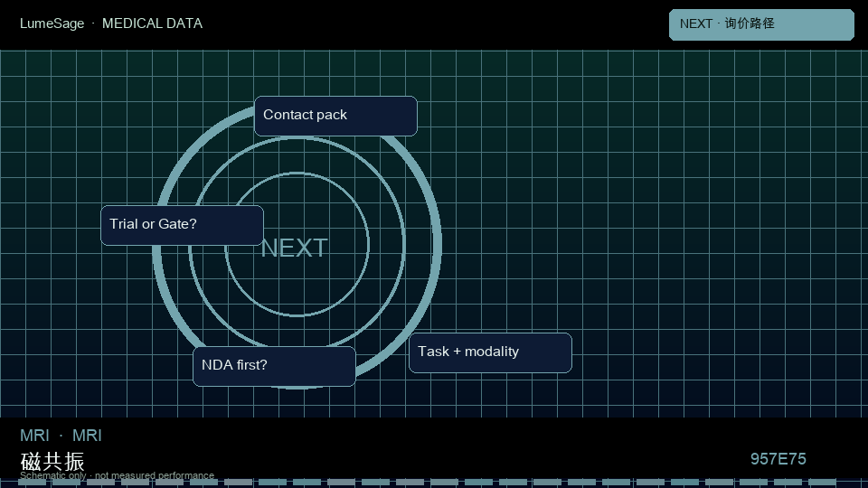The width and height of the screenshot is (868, 488).
Task: Click the MRI · MRI caption
Action: 61,436
